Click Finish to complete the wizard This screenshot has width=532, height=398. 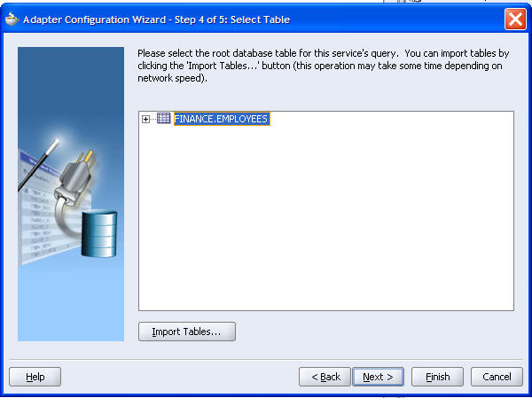(437, 377)
